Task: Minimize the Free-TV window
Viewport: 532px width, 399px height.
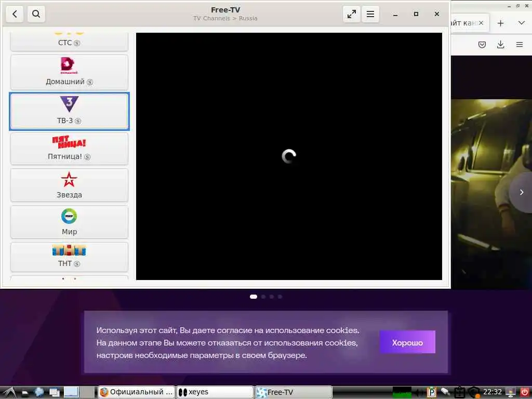Action: click(395, 14)
